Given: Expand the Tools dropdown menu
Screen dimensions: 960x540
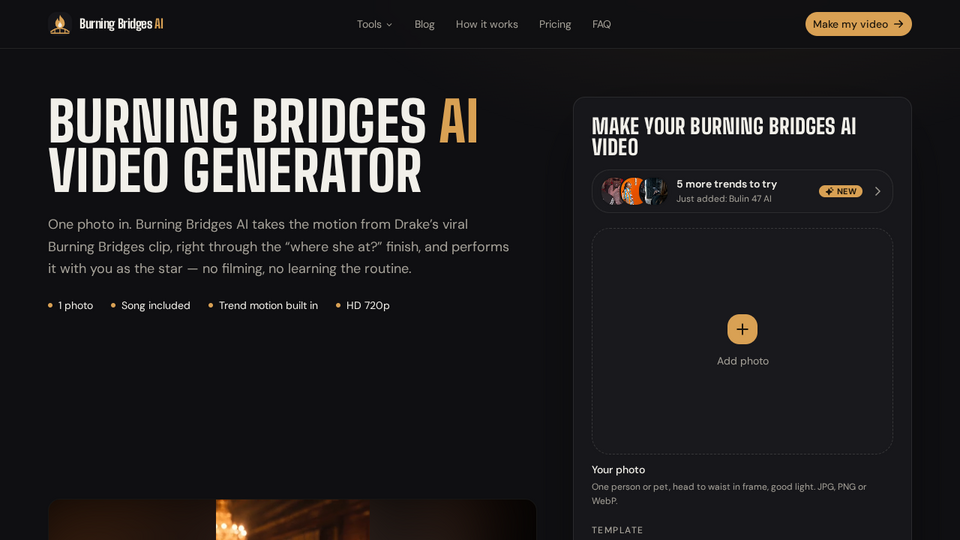Looking at the screenshot, I should (374, 24).
